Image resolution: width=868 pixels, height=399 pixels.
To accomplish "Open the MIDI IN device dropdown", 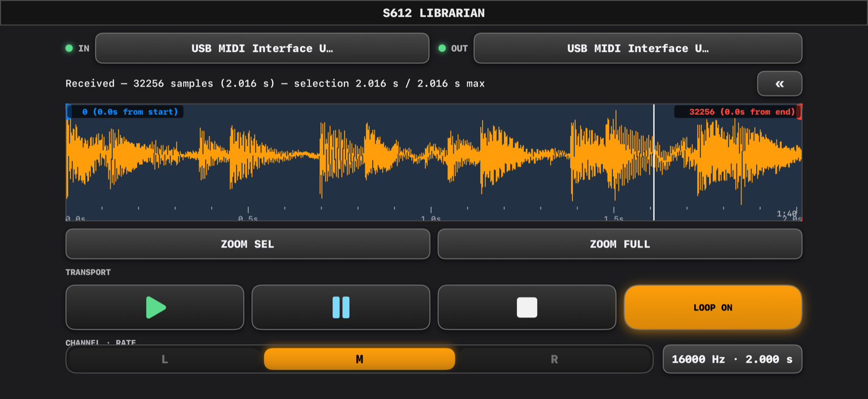I will (262, 48).
